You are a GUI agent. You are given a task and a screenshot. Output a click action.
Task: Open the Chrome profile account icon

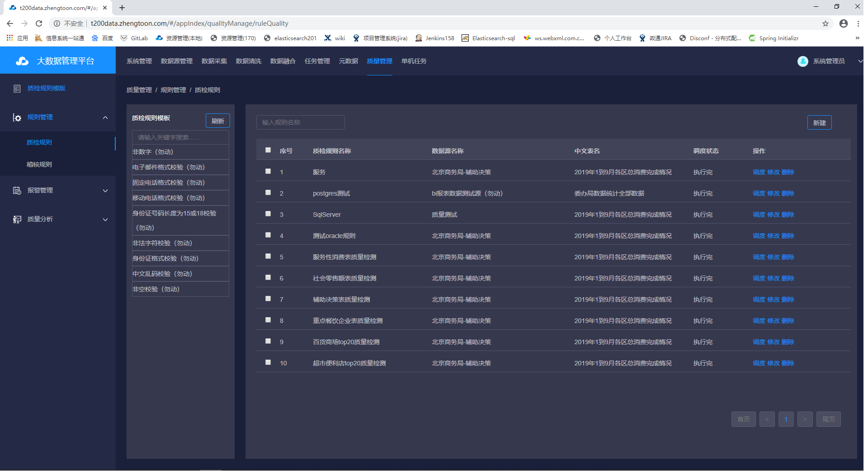coord(843,23)
